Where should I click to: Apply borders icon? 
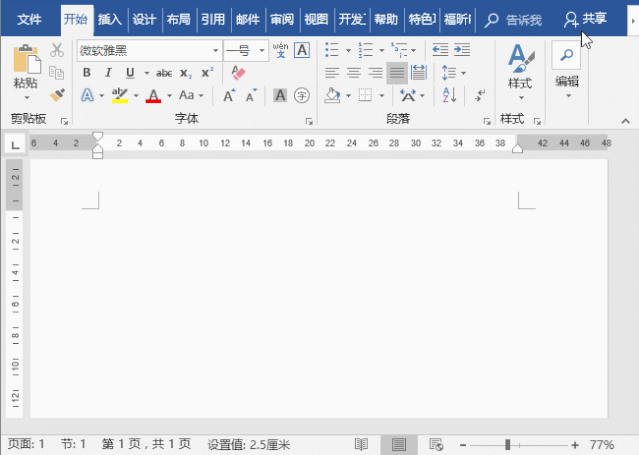tap(365, 95)
